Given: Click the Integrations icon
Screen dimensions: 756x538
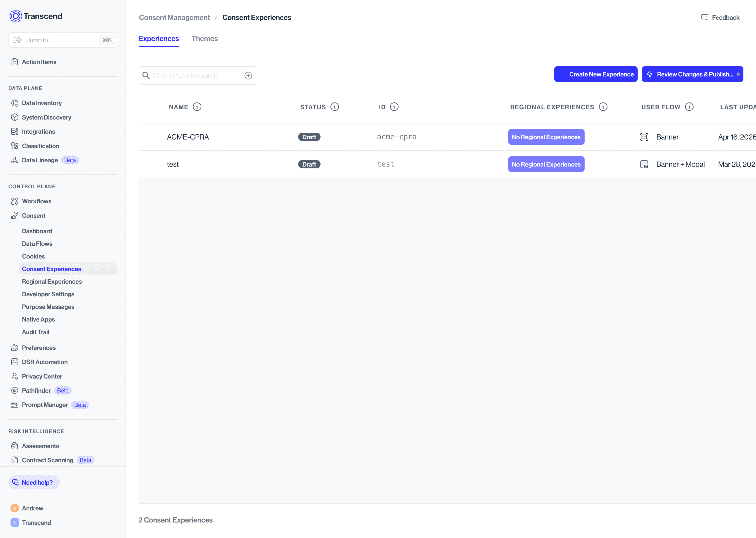Looking at the screenshot, I should click(14, 132).
